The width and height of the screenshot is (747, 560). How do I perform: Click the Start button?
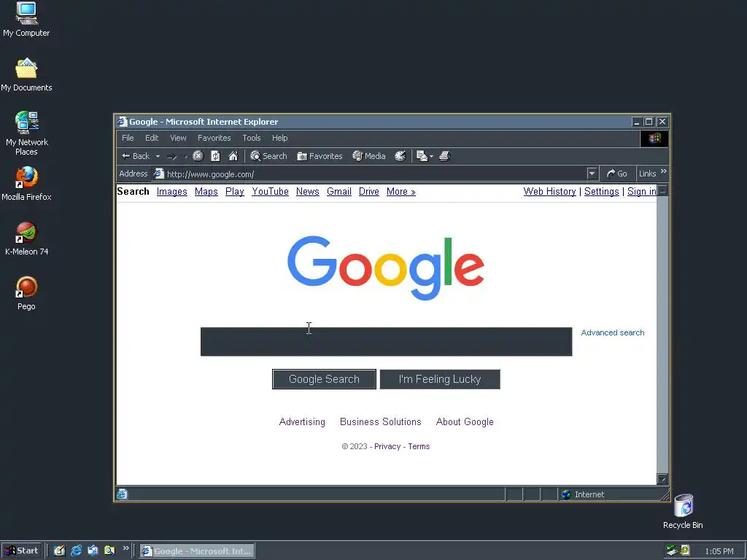(21, 551)
